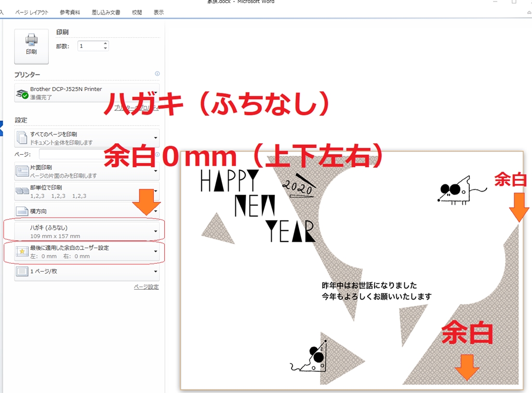Click the copies (部数) number field
Viewport: 532px width, 393px height.
pyautogui.click(x=90, y=46)
